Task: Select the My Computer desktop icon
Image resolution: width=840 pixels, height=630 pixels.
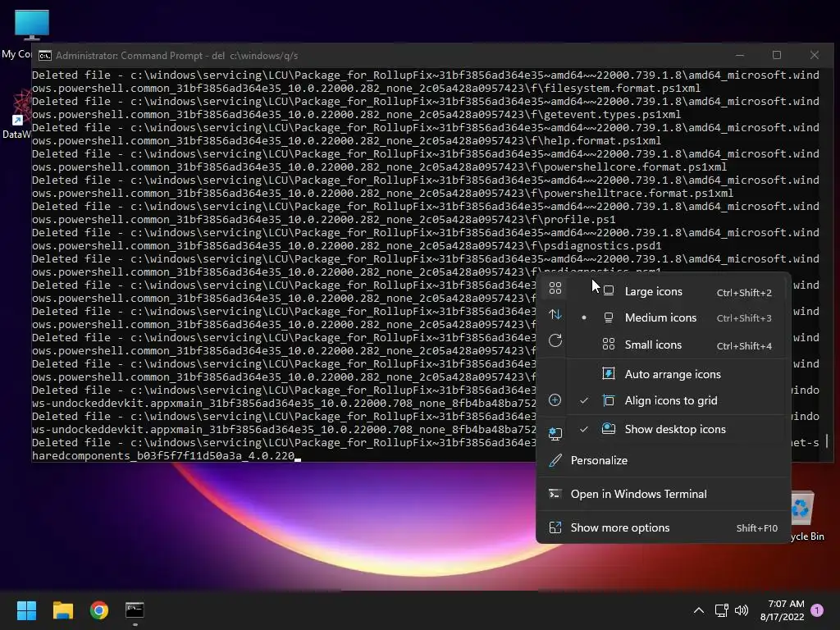Action: pyautogui.click(x=32, y=25)
